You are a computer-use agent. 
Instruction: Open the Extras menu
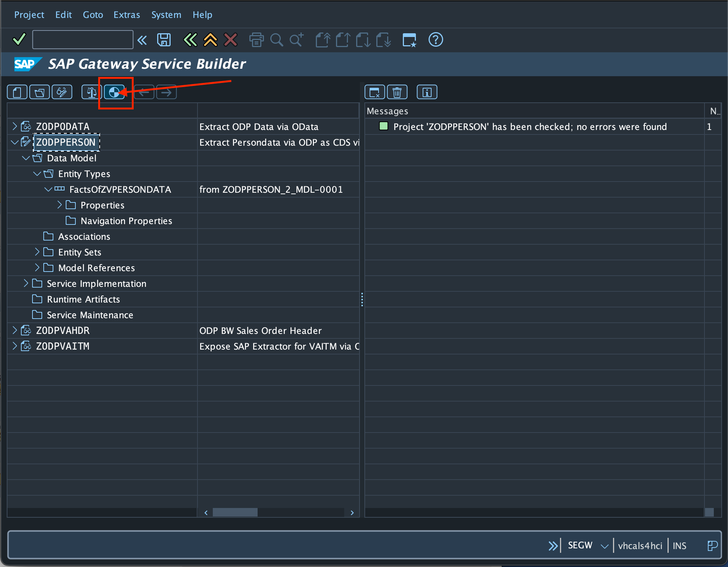(x=127, y=15)
